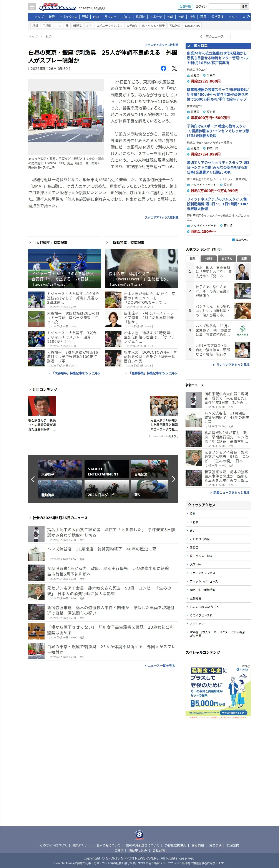Open the hamburger menu icon

32,7
